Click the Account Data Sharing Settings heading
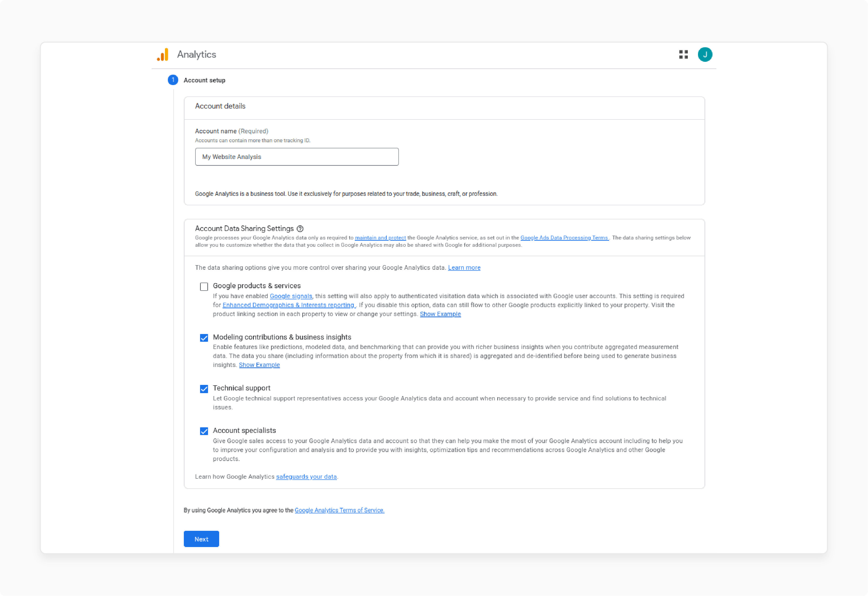 [244, 228]
